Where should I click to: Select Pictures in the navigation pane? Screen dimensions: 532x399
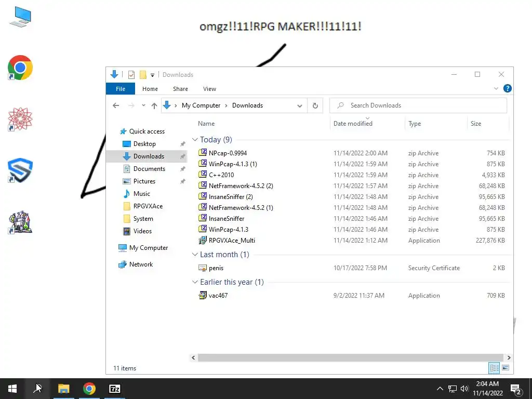click(x=144, y=181)
